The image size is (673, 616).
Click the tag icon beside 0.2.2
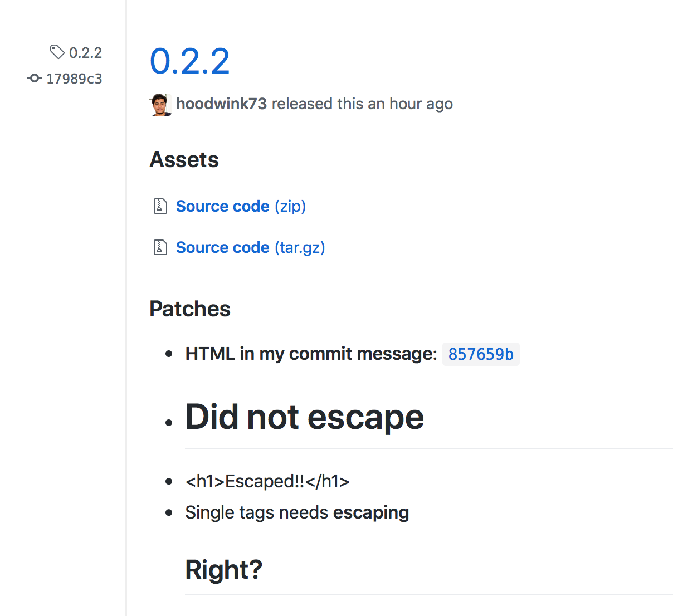pyautogui.click(x=56, y=52)
